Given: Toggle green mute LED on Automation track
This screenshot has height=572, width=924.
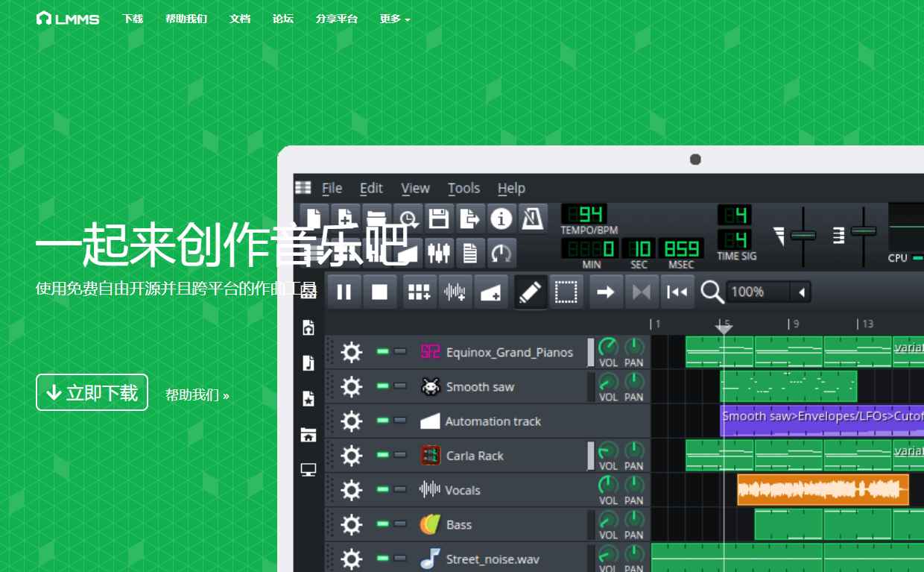Looking at the screenshot, I should (x=383, y=421).
